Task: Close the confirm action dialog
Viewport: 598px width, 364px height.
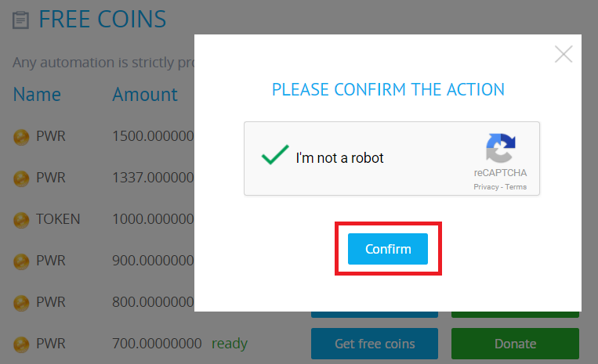Action: click(x=564, y=54)
